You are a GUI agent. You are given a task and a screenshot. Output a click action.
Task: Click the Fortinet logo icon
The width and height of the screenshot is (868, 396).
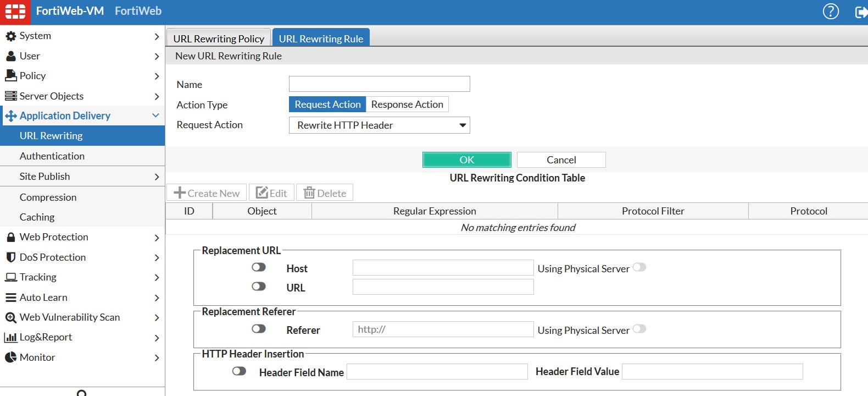pyautogui.click(x=15, y=12)
